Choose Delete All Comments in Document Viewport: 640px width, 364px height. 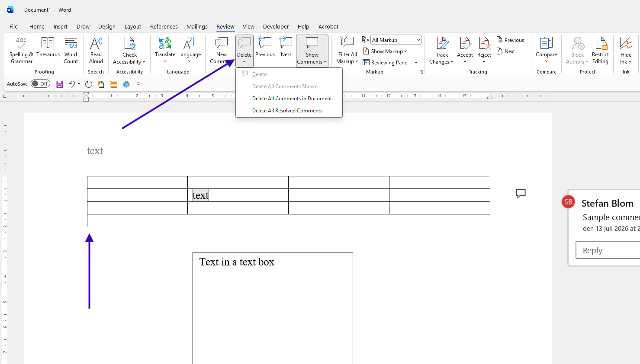click(x=292, y=99)
